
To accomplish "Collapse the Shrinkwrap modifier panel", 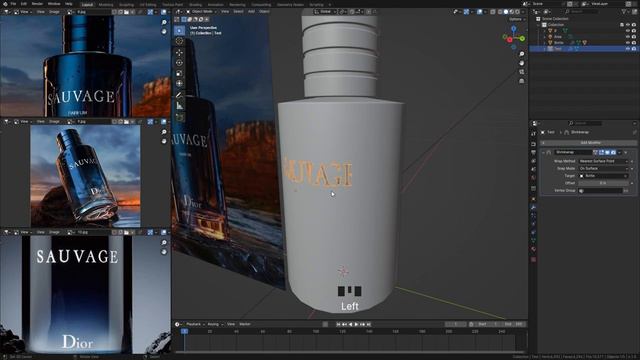I will click(543, 152).
